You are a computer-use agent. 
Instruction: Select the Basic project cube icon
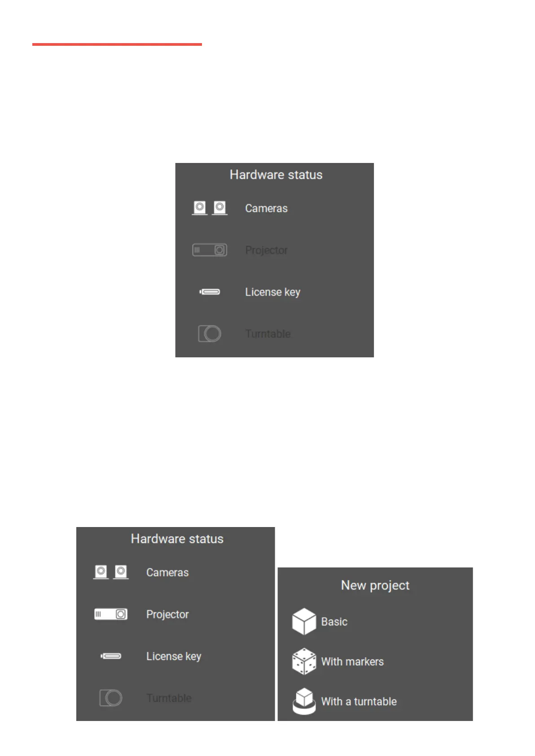point(304,622)
